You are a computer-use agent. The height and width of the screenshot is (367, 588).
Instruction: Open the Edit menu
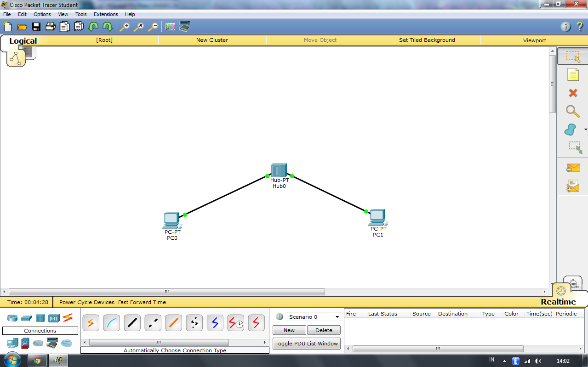pos(22,14)
